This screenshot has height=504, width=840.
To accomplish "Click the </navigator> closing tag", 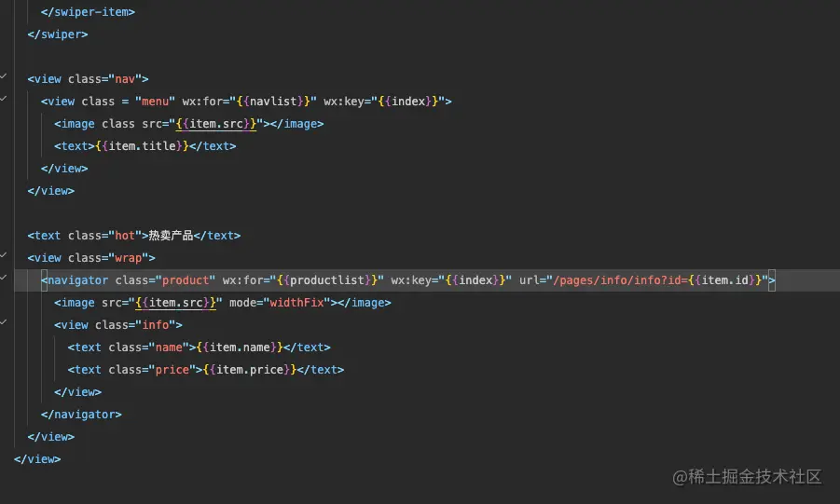I will [81, 415].
